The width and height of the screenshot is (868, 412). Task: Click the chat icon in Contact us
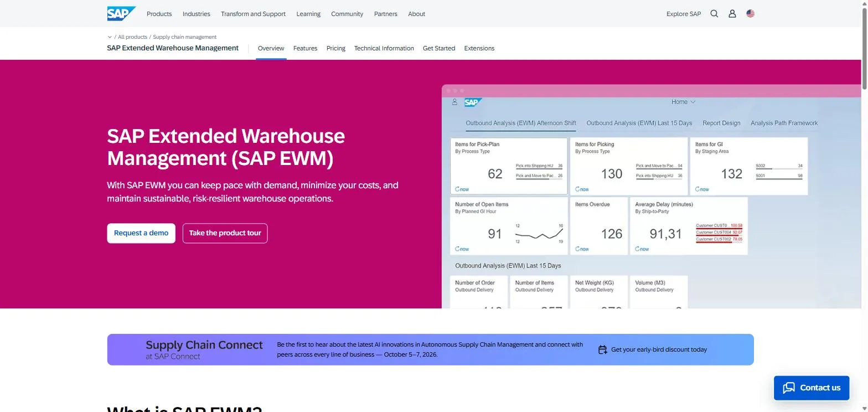pos(789,388)
